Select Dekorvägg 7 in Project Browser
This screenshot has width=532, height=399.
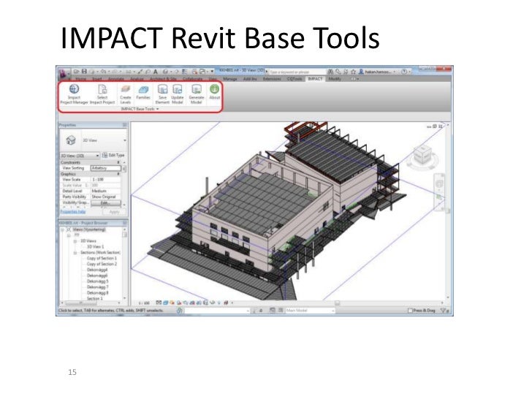97,287
